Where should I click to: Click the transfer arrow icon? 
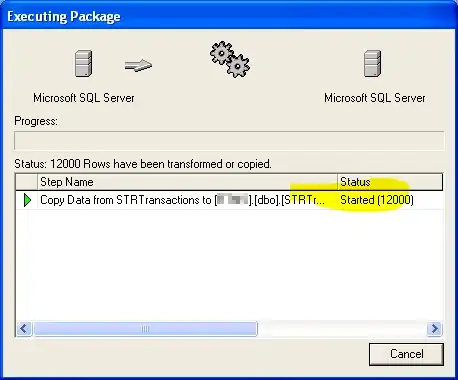138,65
